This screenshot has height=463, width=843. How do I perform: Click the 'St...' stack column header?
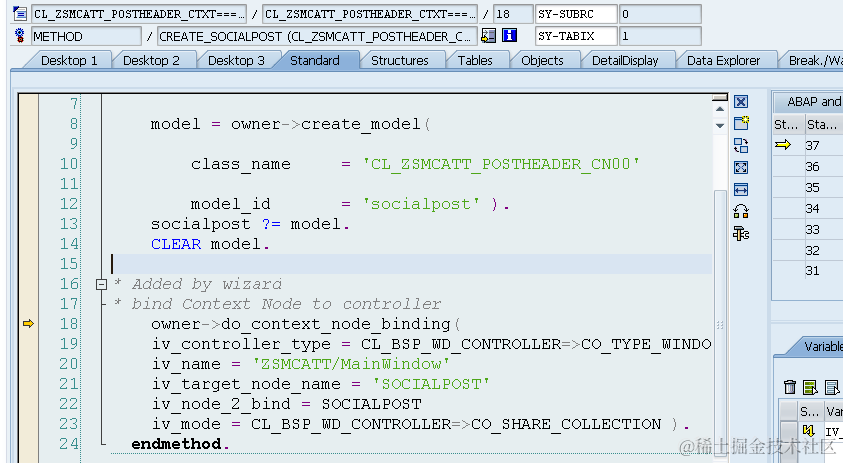[788, 125]
